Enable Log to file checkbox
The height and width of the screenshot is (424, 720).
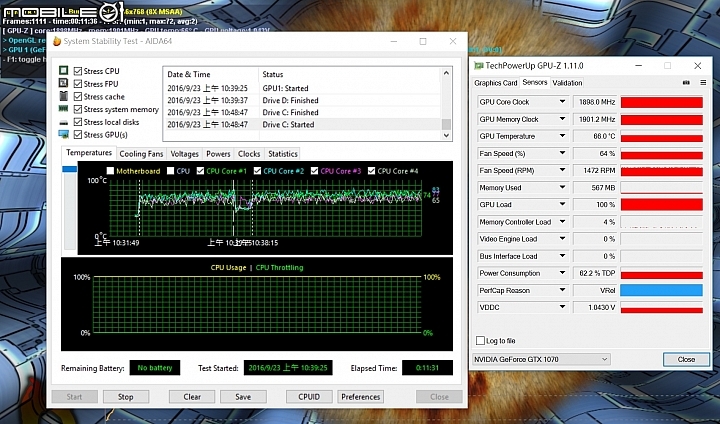click(480, 340)
